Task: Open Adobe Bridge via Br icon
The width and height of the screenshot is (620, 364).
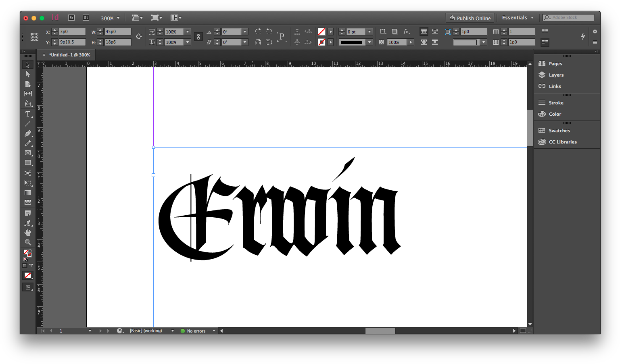Action: click(71, 17)
